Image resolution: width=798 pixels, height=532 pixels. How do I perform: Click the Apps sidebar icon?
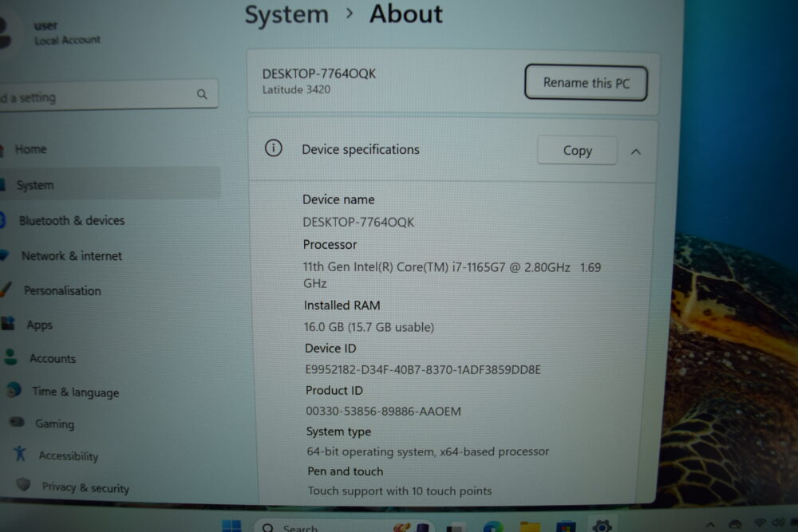coord(8,324)
